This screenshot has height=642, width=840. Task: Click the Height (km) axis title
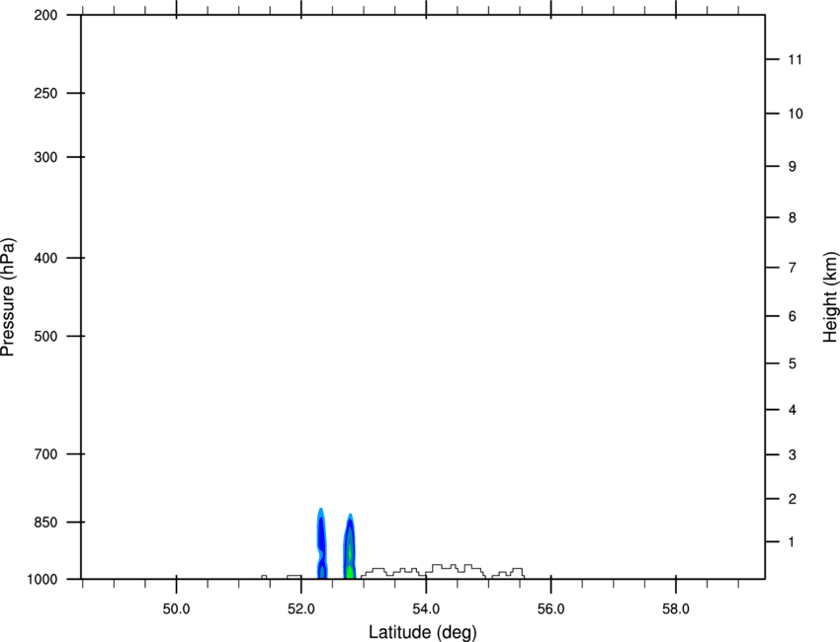tap(830, 297)
